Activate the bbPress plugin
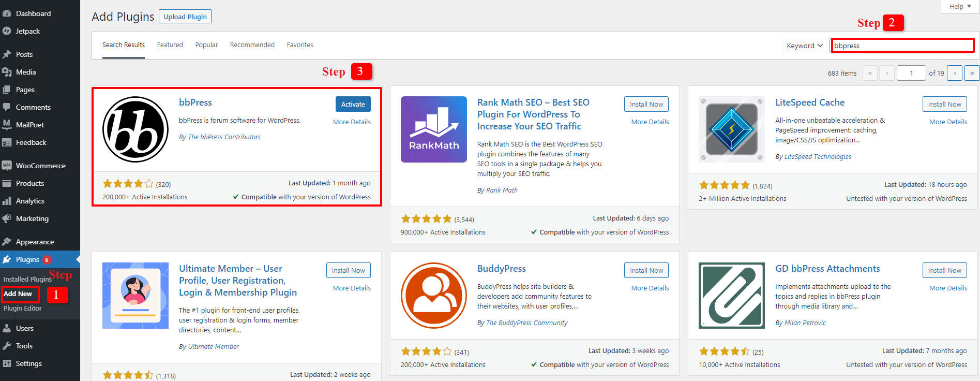Image resolution: width=980 pixels, height=381 pixels. pyautogui.click(x=353, y=104)
